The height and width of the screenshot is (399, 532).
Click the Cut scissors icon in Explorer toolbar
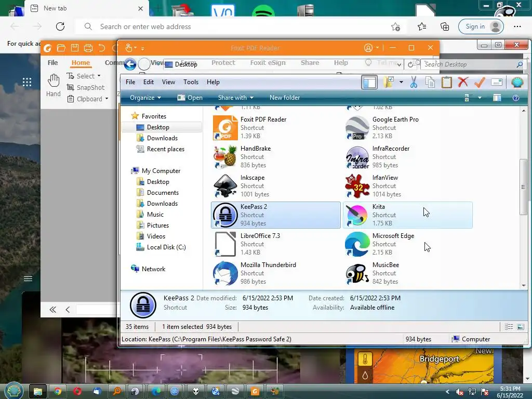tap(414, 82)
